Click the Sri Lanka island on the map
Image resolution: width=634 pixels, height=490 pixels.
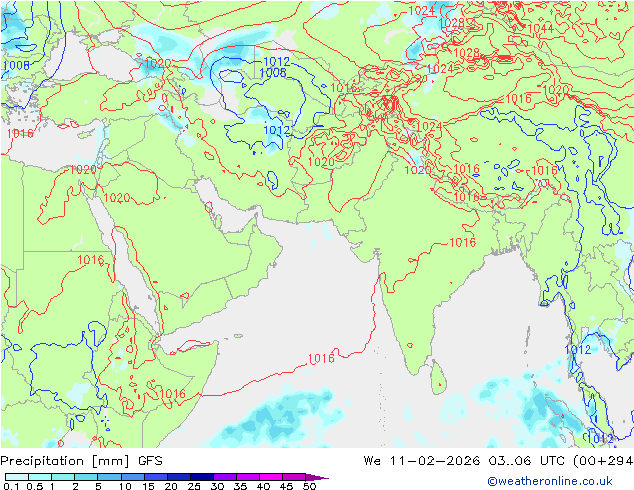(438, 378)
